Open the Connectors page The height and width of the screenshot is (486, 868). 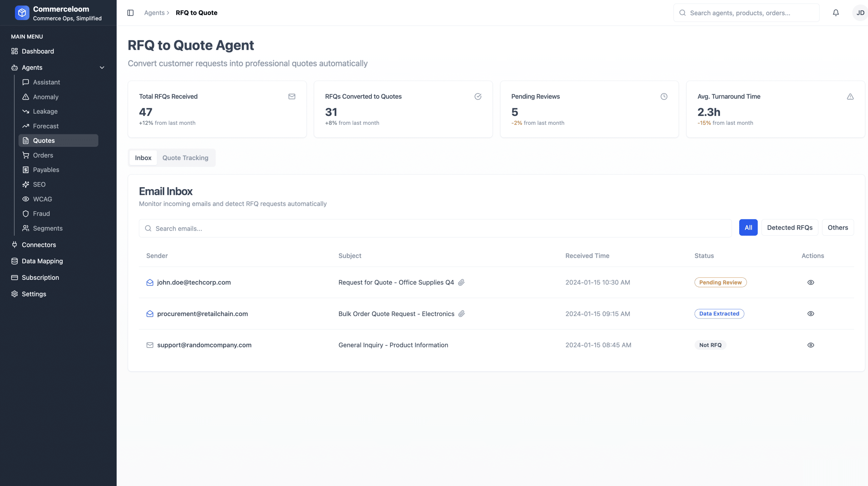pos(39,245)
